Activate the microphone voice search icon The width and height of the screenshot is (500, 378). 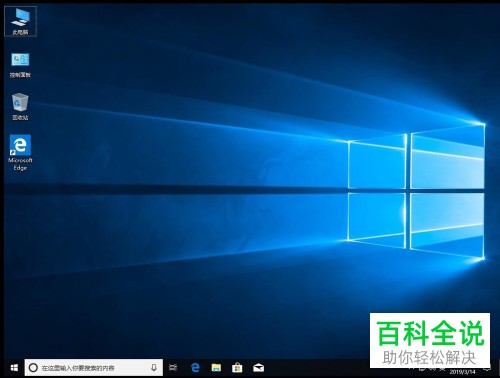click(154, 368)
